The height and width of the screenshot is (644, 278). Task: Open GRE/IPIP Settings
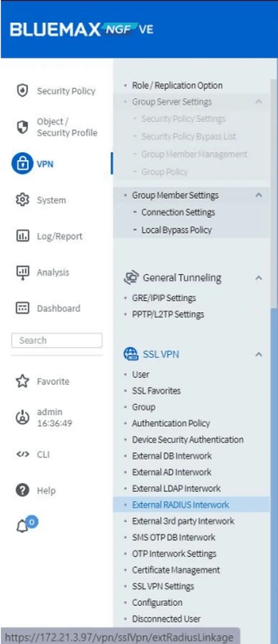pyautogui.click(x=164, y=298)
